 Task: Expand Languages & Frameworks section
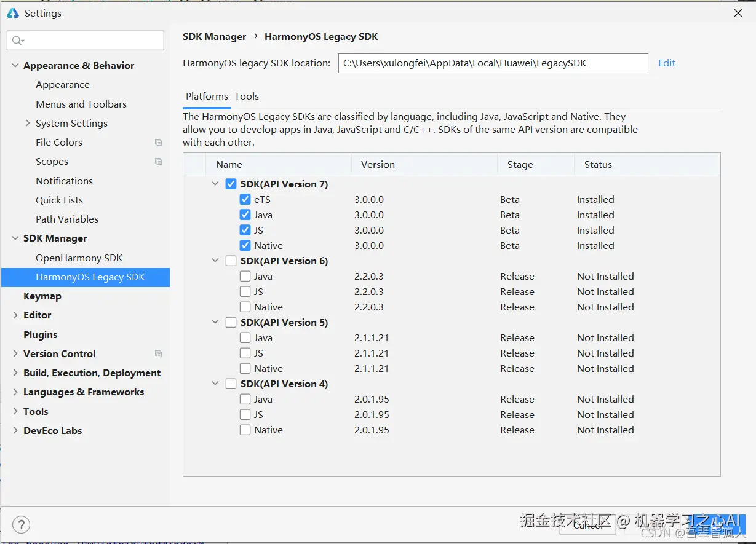point(15,392)
